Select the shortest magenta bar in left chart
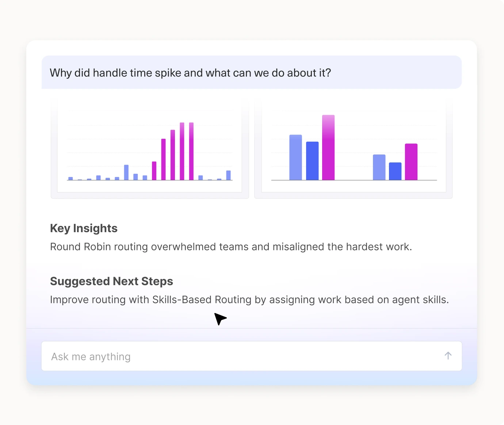The height and width of the screenshot is (425, 504). point(154,171)
